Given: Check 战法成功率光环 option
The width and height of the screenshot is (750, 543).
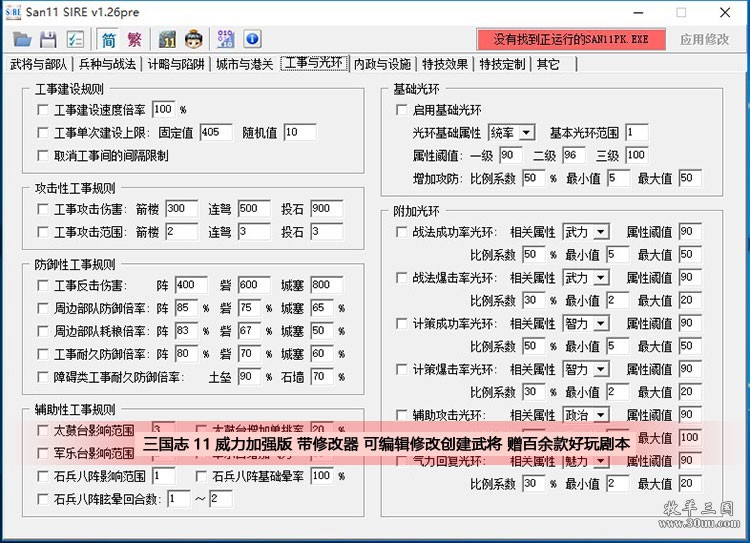Looking at the screenshot, I should pos(401,232).
